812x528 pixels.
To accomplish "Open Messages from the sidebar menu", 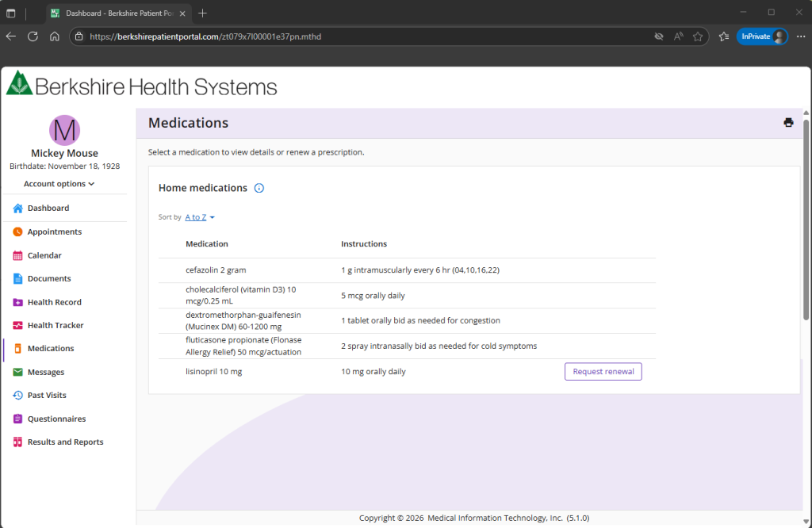I will 45,373.
